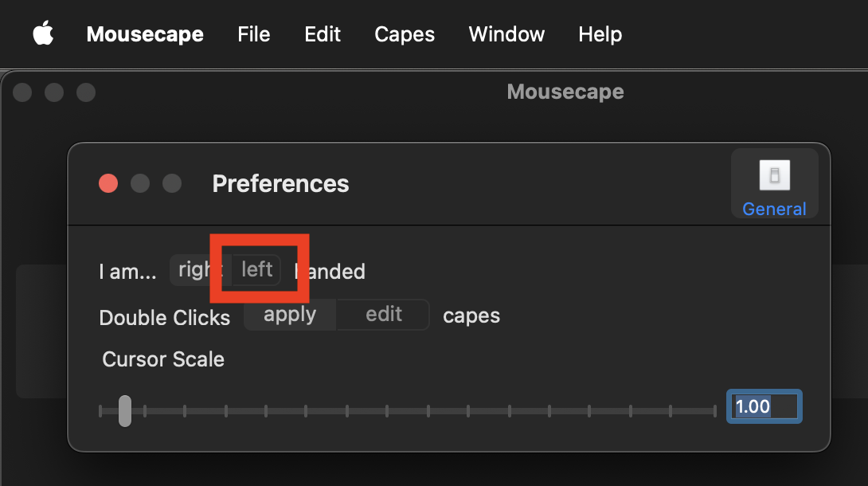The image size is (868, 486).
Task: Open the Mousecape app menu
Action: [145, 34]
